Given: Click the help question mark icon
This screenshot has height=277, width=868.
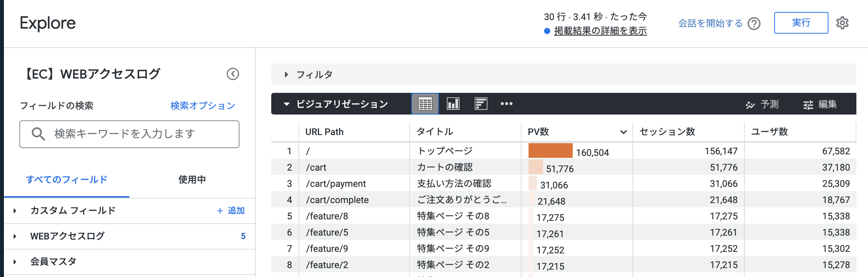Looking at the screenshot, I should click(754, 24).
